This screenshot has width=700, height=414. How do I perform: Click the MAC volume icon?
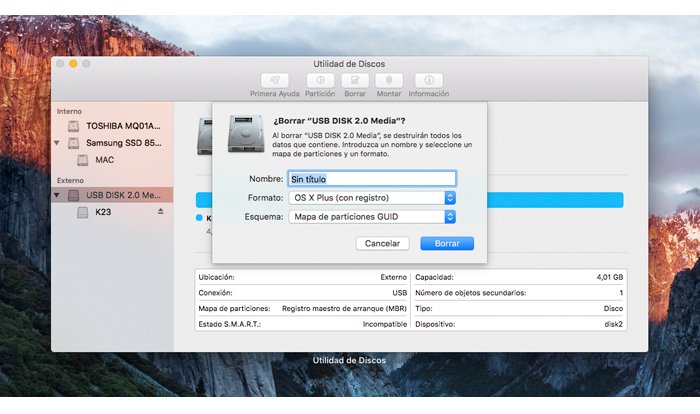[x=83, y=160]
